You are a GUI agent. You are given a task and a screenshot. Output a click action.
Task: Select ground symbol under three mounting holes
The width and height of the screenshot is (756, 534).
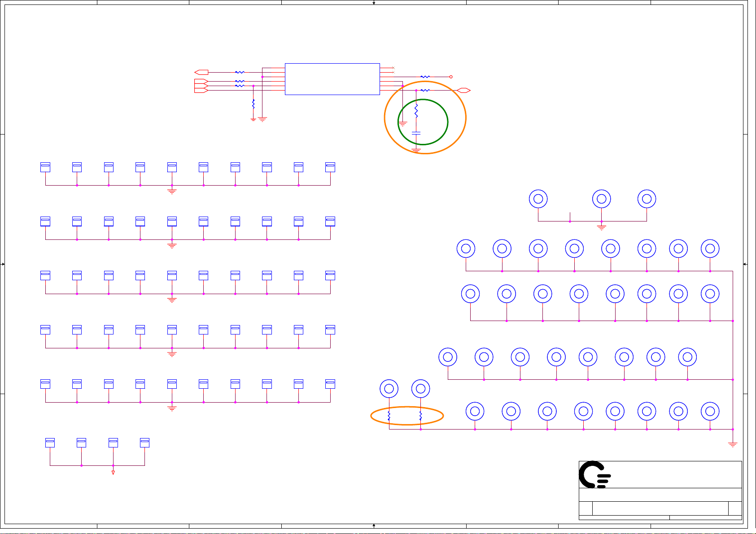[x=602, y=228]
